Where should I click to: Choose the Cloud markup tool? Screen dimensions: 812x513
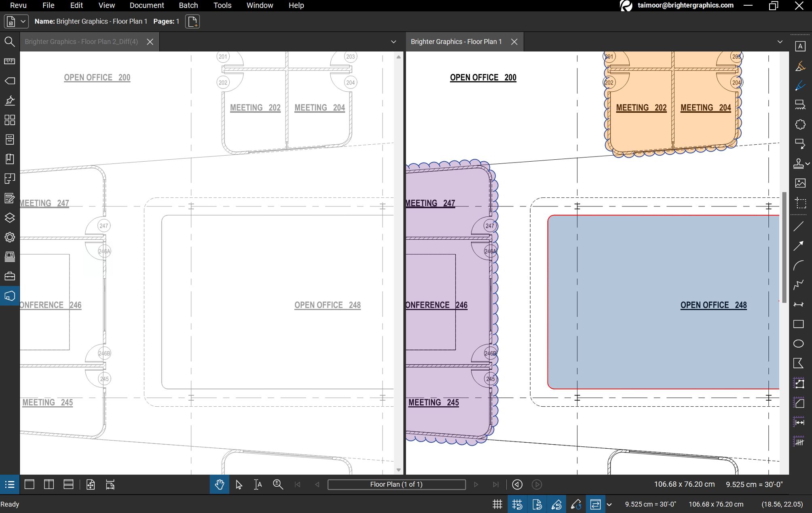point(801,124)
